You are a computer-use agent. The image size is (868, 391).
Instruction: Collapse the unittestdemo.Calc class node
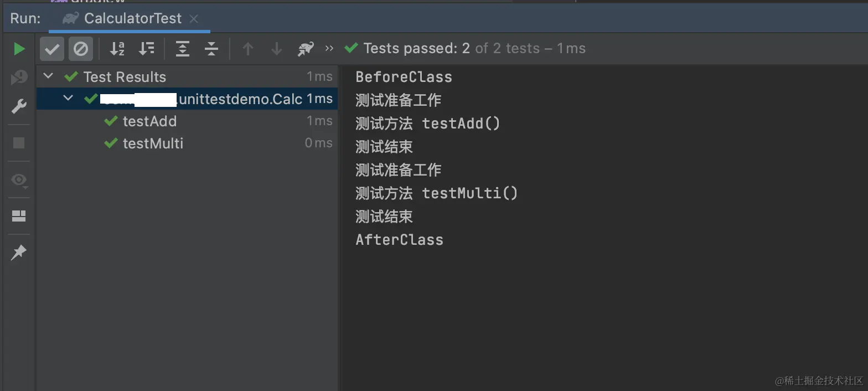[x=68, y=99]
